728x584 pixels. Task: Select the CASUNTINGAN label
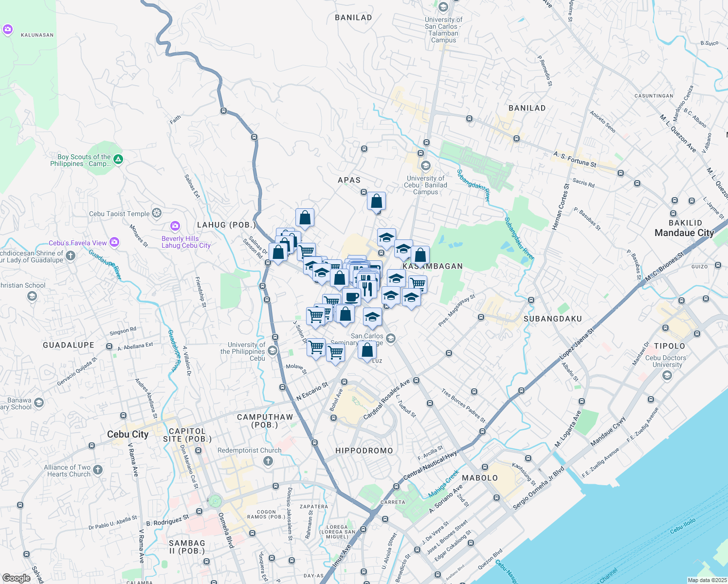click(x=654, y=96)
